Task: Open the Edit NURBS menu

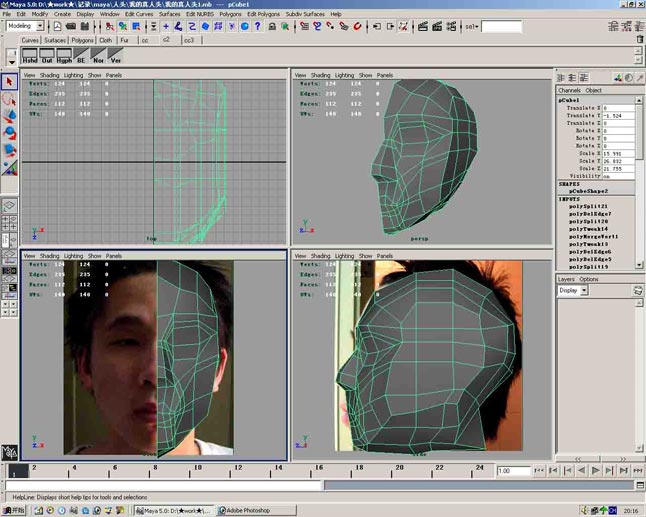Action: (x=200, y=14)
